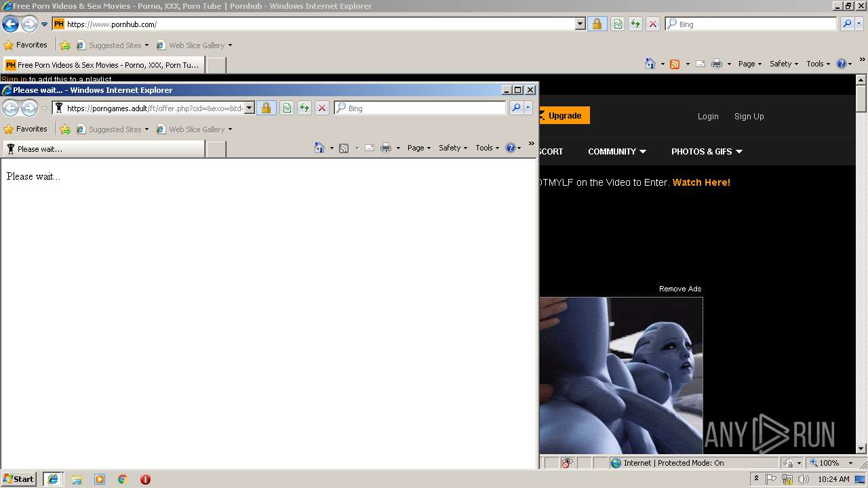Screen dimensions: 868x488
Task: Open main window address bar URL dropdown
Action: pyautogui.click(x=580, y=24)
